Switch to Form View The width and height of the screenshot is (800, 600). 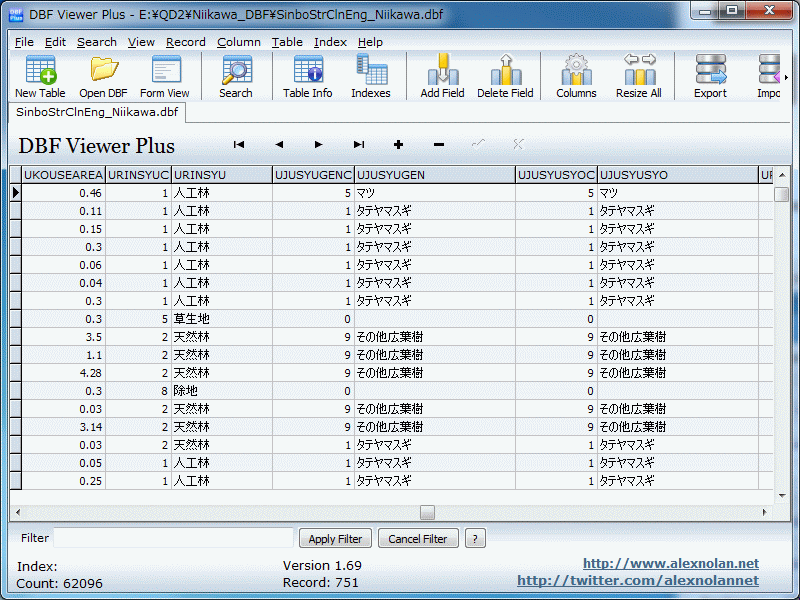coord(165,76)
